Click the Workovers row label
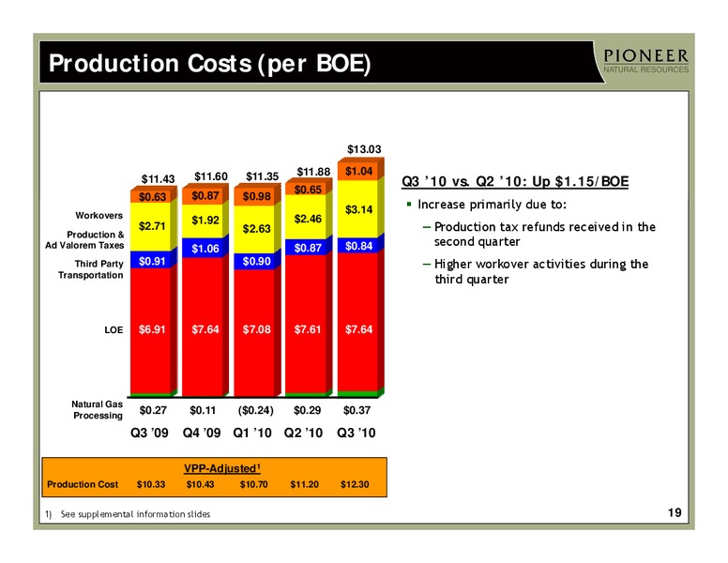The image size is (728, 563). (x=99, y=216)
